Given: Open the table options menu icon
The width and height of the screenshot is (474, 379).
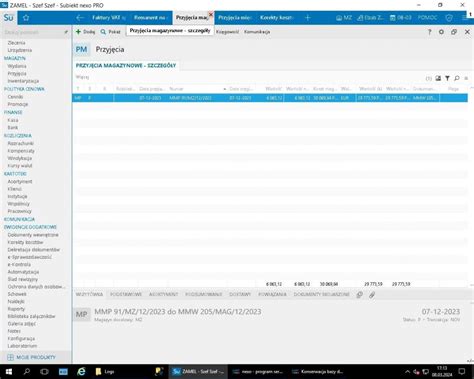Looking at the screenshot, I should pyautogui.click(x=466, y=78).
